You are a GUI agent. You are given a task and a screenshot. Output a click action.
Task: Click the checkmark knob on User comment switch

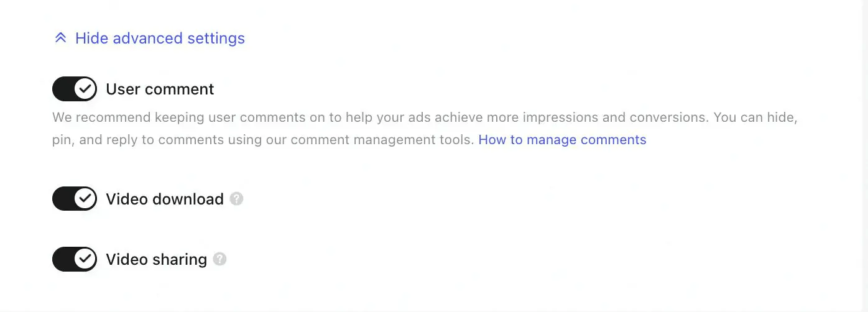[x=85, y=89]
